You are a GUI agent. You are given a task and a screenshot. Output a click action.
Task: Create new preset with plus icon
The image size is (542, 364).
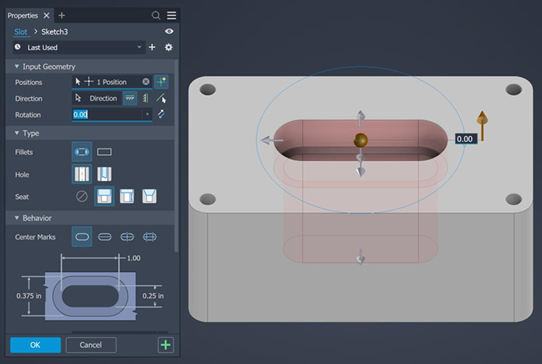(152, 47)
